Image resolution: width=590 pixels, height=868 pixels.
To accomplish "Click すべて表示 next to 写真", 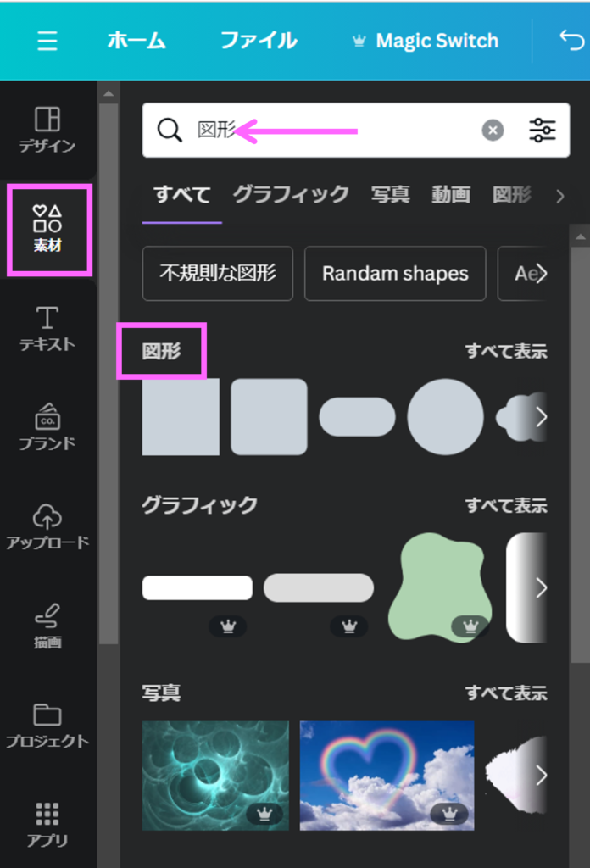I will [x=506, y=693].
